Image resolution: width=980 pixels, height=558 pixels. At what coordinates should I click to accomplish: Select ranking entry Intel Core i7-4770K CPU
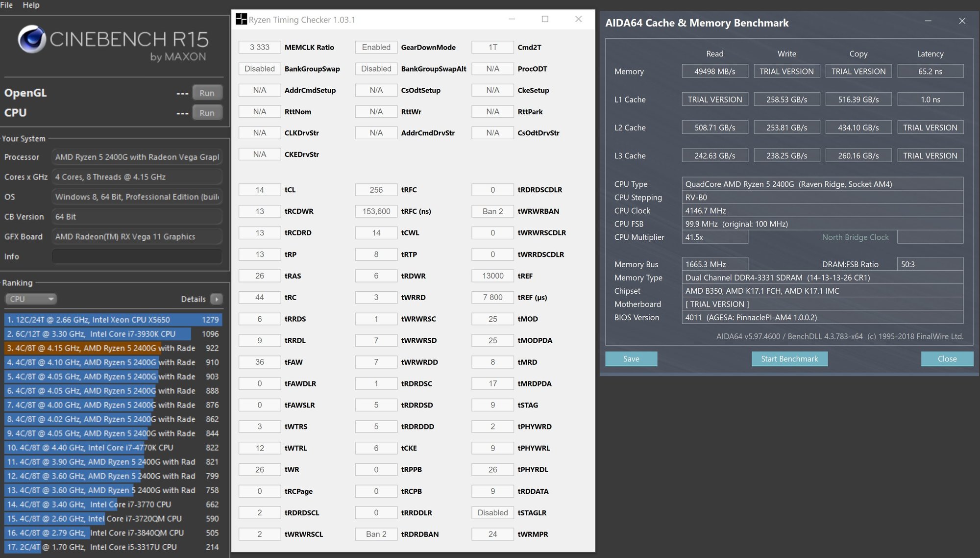(113, 448)
